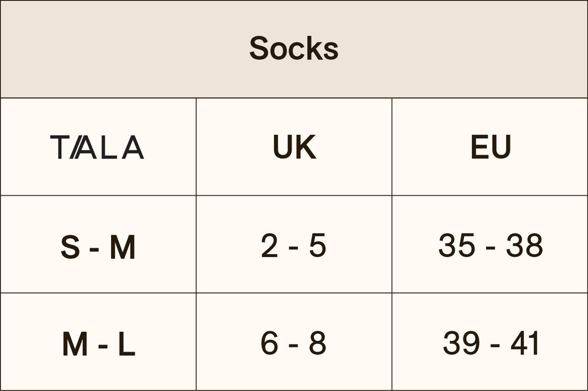Click the number 2 in the UK column
The width and height of the screenshot is (588, 391).
click(x=269, y=246)
